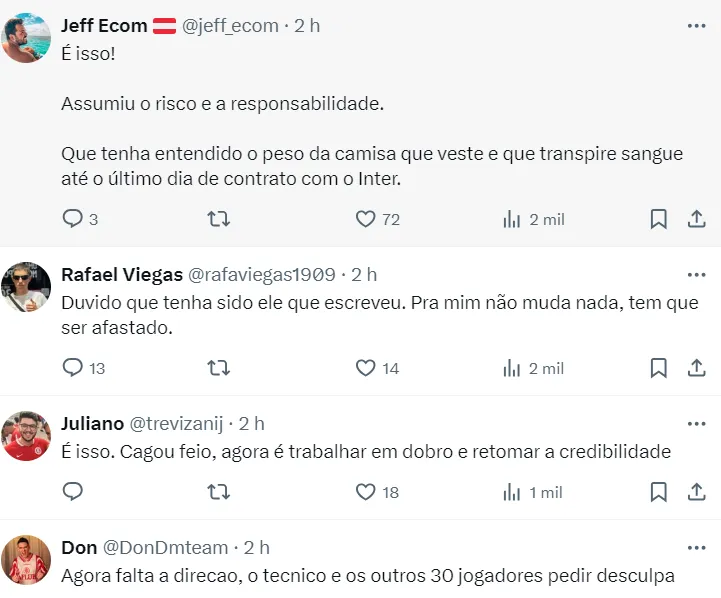
Task: Open the Don display name link
Action: pyautogui.click(x=79, y=548)
